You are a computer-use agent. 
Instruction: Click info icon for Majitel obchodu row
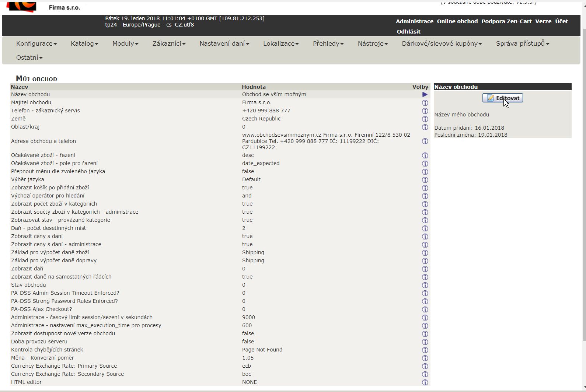pyautogui.click(x=425, y=103)
